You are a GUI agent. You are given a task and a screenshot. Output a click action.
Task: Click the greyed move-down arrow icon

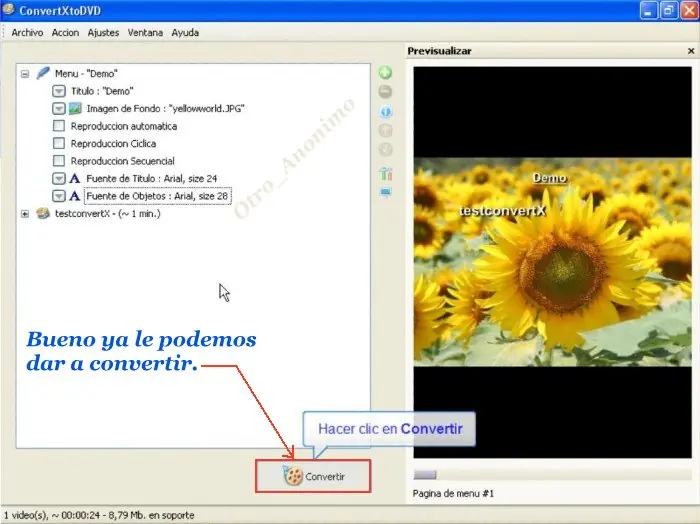coord(386,150)
